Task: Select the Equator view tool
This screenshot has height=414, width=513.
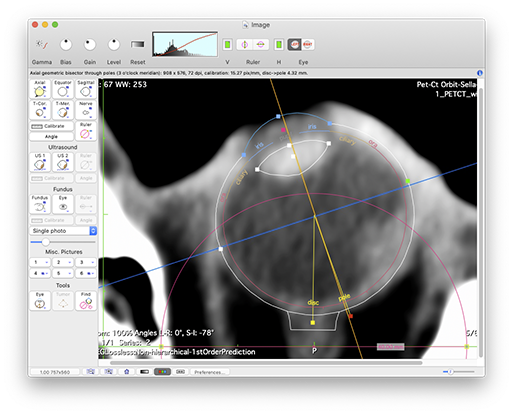Action: click(x=63, y=89)
